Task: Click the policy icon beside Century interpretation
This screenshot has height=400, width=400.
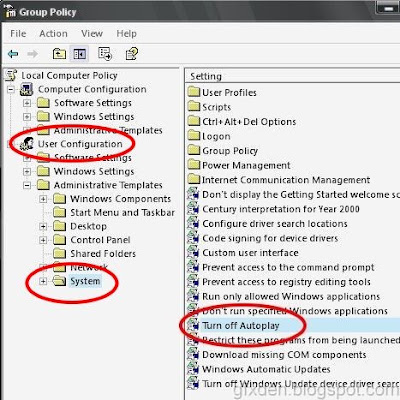Action: tap(193, 209)
